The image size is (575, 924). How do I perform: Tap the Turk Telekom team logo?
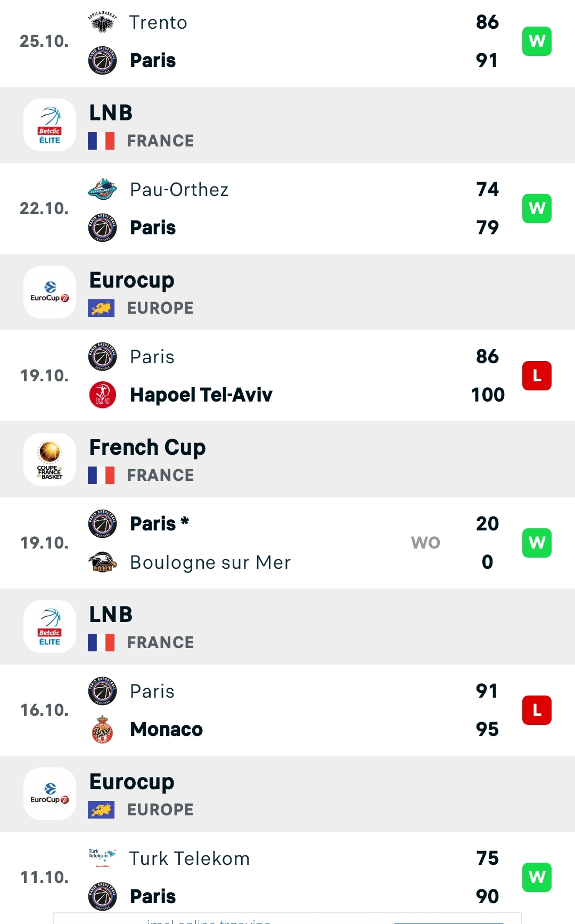point(102,858)
